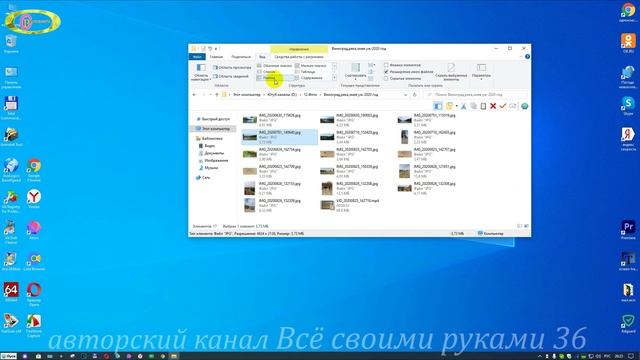Image resolution: width=640 pixels, height=360 pixels.
Task: Open the Файл ribbon tab
Action: [197, 57]
